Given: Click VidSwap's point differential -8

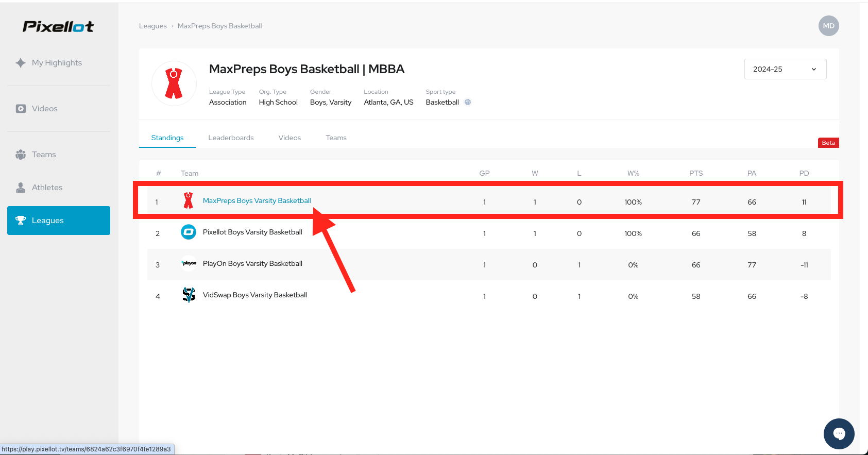Looking at the screenshot, I should [804, 296].
